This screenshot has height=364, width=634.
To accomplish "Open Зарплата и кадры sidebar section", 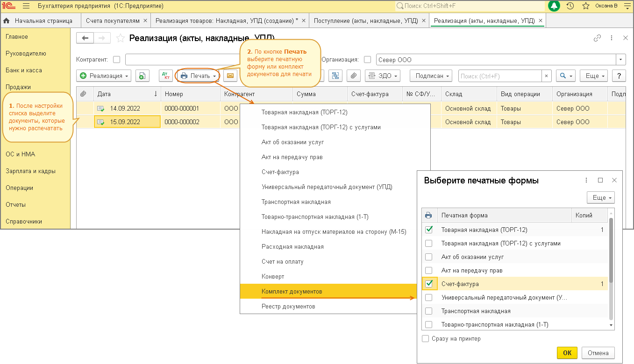I will [31, 171].
